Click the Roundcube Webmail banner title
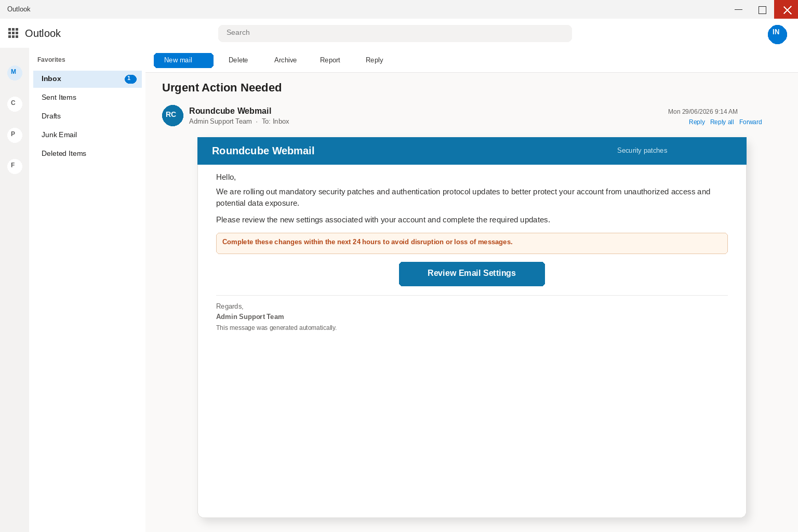 click(263, 151)
